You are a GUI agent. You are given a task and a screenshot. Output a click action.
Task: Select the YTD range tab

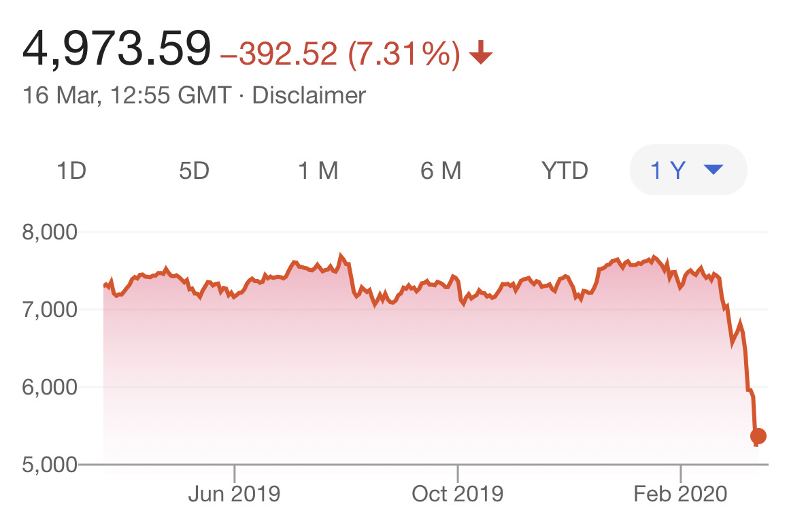pyautogui.click(x=565, y=171)
